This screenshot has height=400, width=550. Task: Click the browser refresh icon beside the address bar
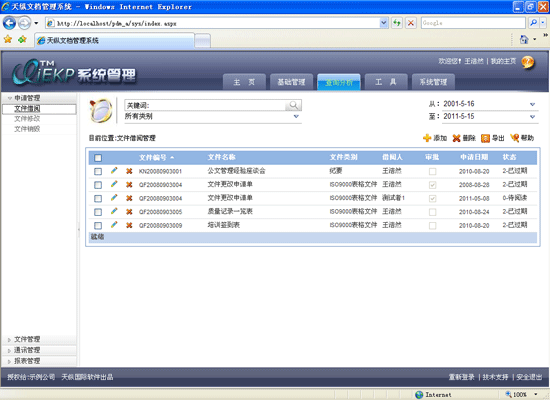(397, 23)
